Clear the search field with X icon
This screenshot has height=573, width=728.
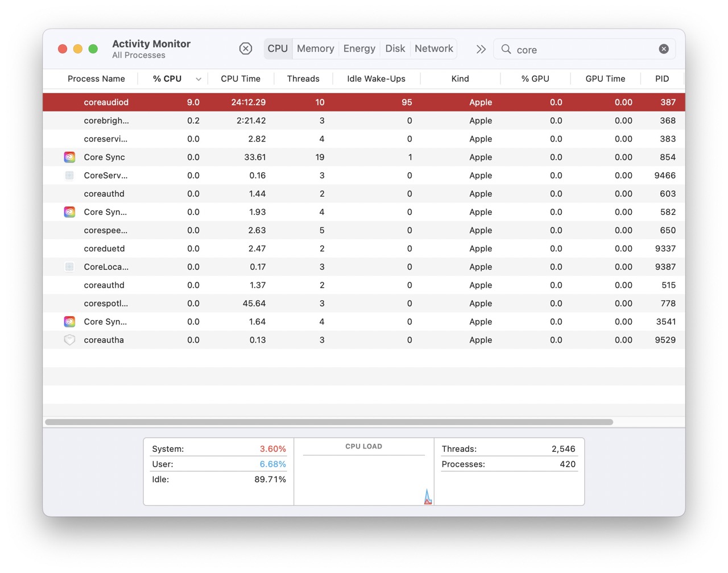click(663, 49)
